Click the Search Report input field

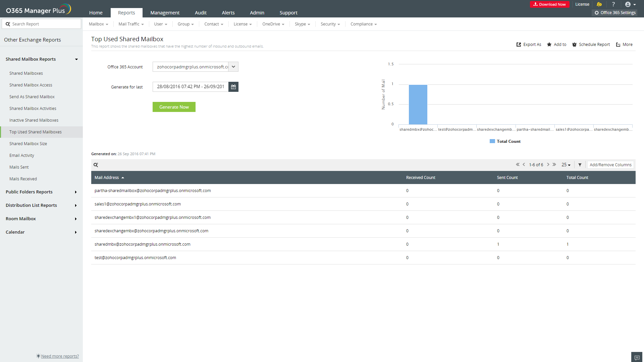[45, 24]
